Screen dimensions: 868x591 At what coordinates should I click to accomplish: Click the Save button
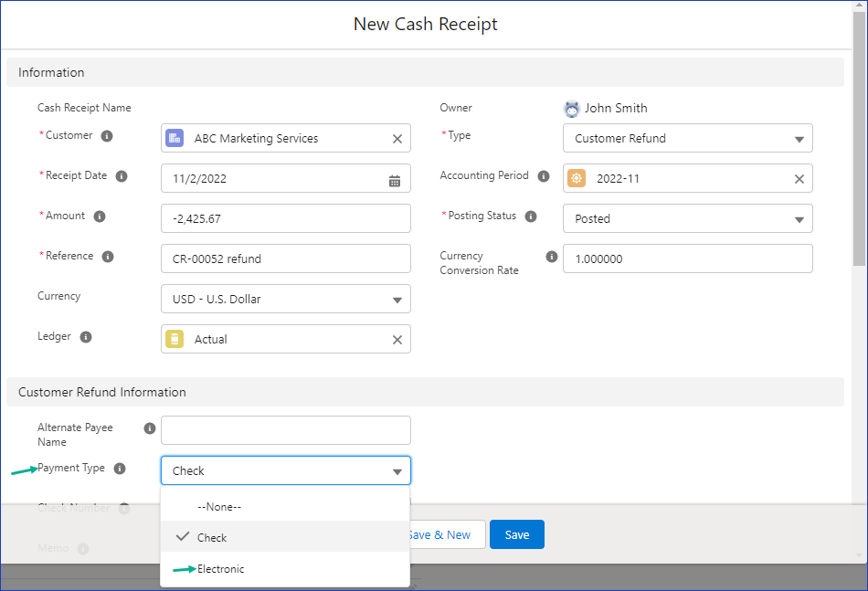point(517,534)
